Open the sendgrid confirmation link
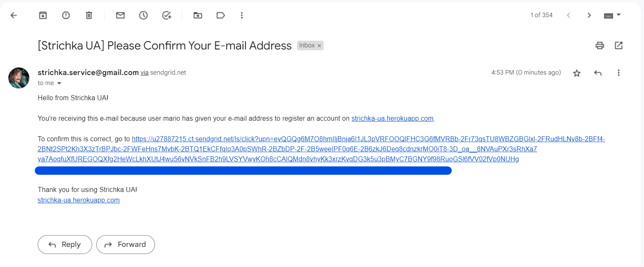The width and height of the screenshot is (644, 267). pyautogui.click(x=321, y=149)
